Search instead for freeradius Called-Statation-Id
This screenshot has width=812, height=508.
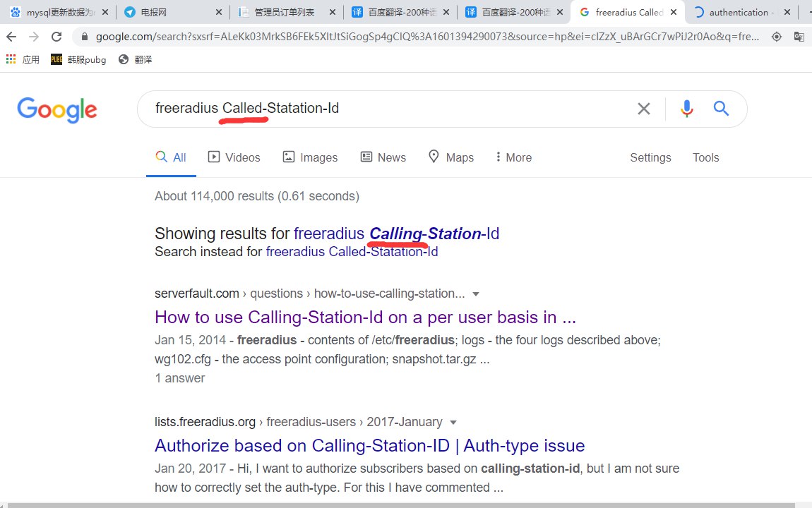point(352,251)
